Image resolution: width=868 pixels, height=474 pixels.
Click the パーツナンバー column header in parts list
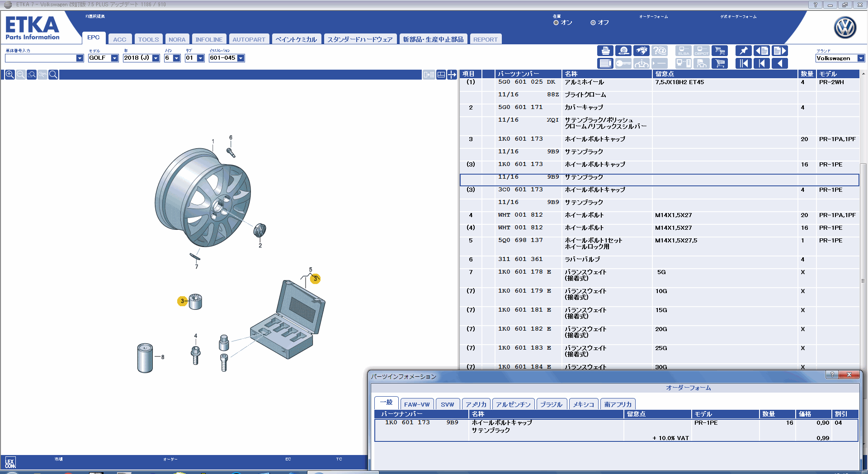(528, 74)
